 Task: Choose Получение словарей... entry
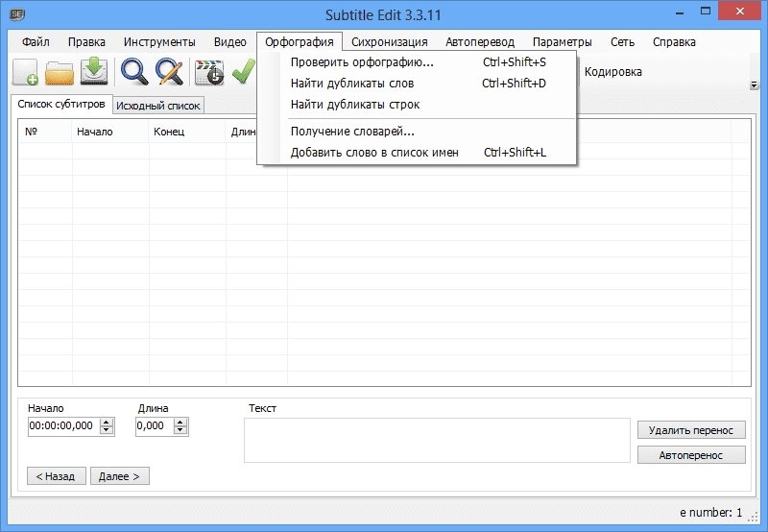pyautogui.click(x=417, y=132)
